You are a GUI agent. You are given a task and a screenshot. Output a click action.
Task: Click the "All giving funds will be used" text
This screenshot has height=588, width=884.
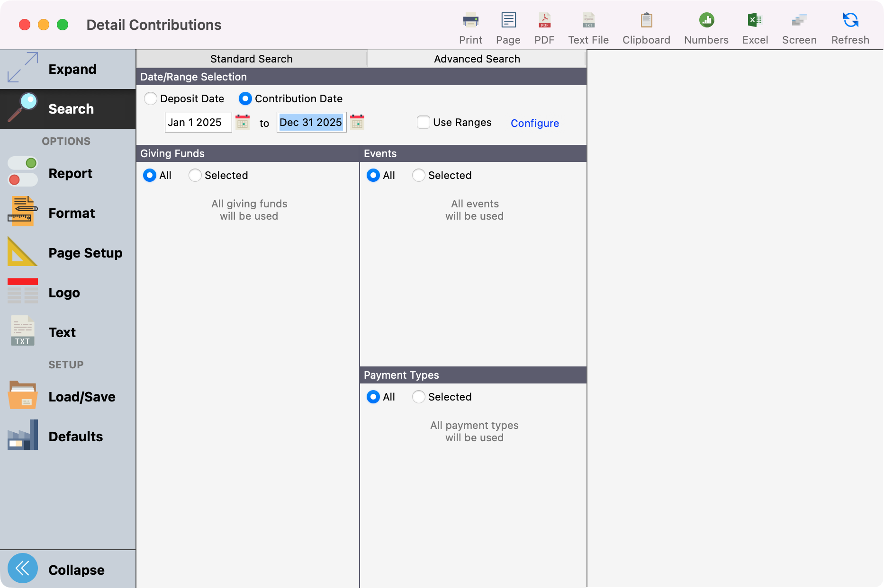[x=249, y=210]
